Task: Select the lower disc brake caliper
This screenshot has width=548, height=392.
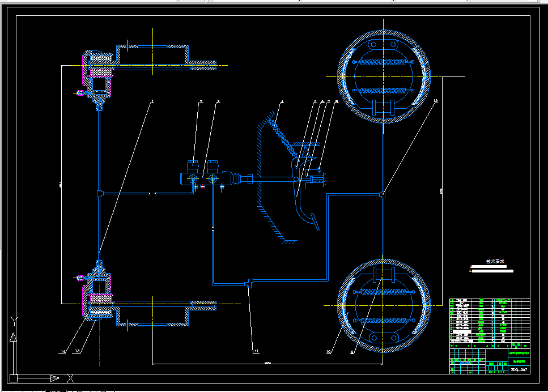Action: (x=98, y=292)
